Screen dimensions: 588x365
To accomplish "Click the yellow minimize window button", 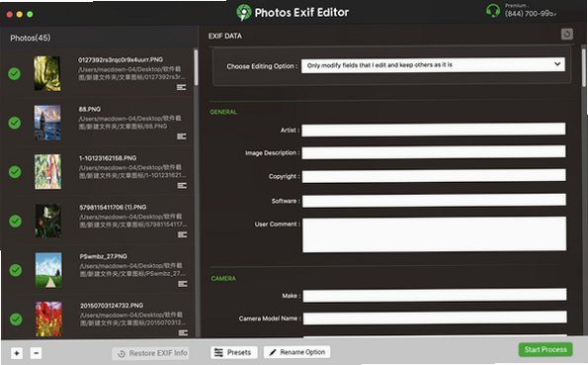I will 20,14.
